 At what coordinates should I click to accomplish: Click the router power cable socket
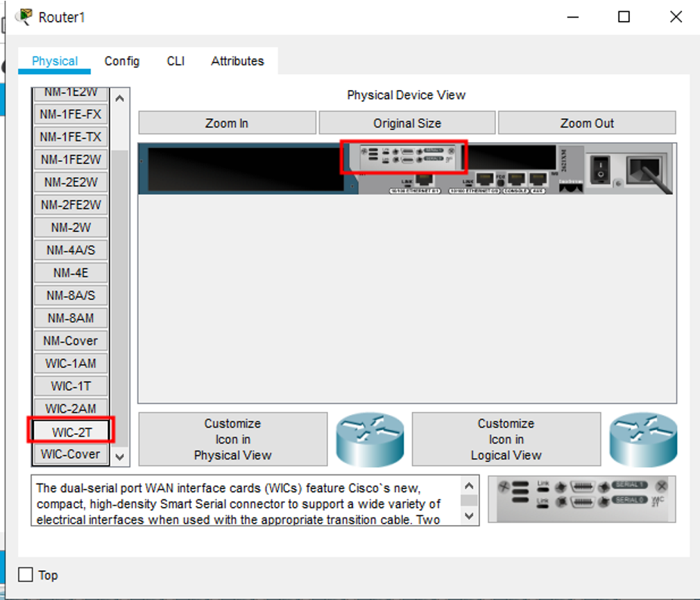pyautogui.click(x=644, y=169)
